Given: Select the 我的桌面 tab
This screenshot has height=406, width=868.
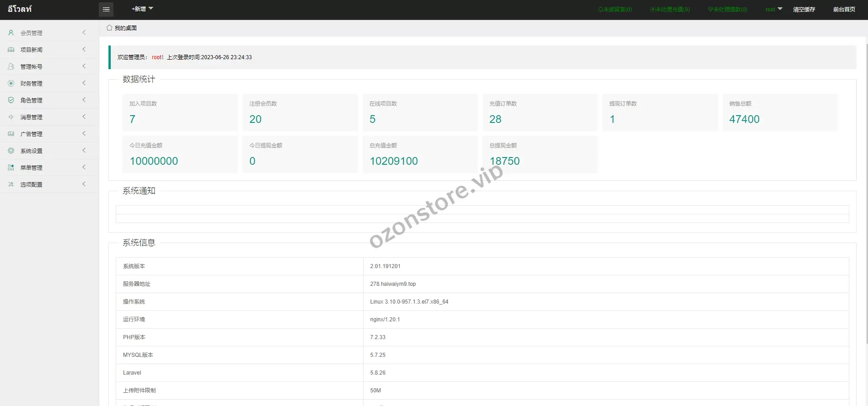Looking at the screenshot, I should coord(125,28).
